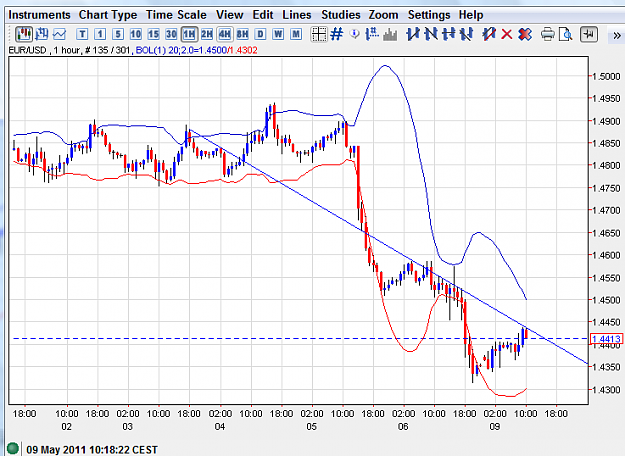Click the green connection status indicator

click(x=13, y=449)
